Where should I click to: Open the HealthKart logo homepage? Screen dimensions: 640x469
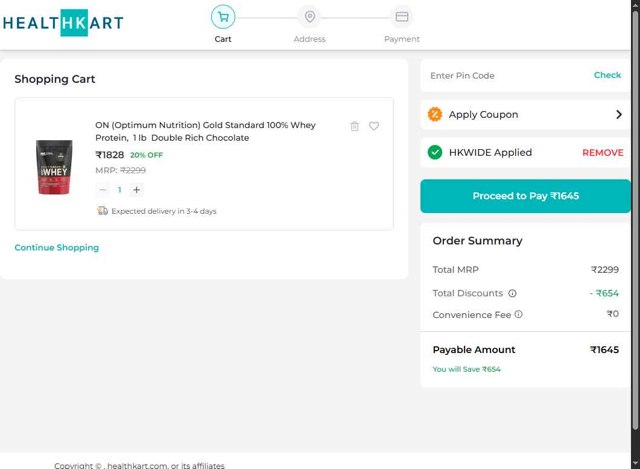63,23
